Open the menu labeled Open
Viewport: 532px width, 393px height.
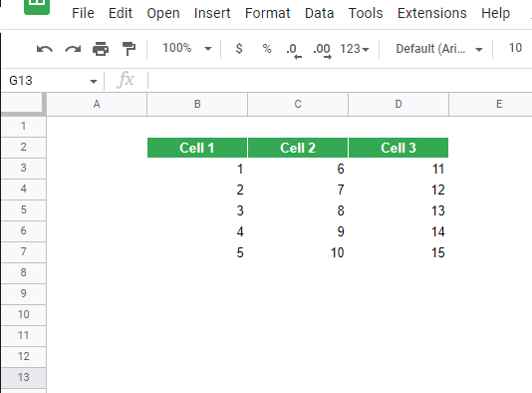(x=163, y=14)
